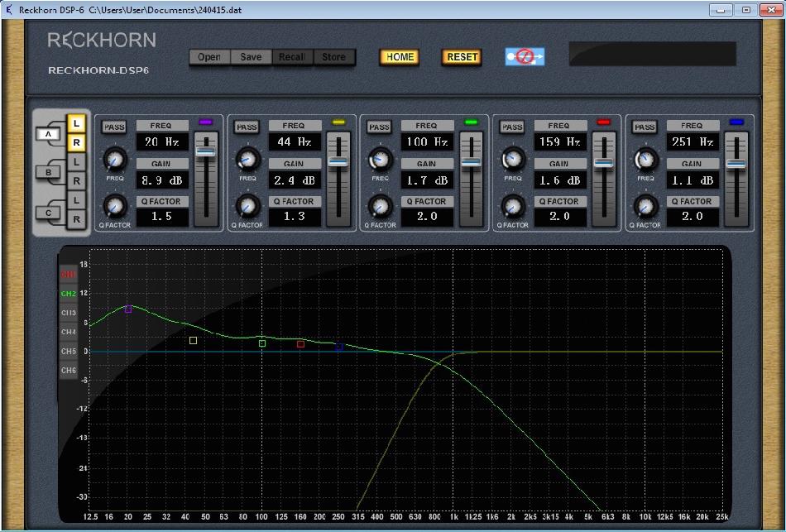This screenshot has width=786, height=532.
Task: Open a preset file with Open
Action: (x=209, y=57)
